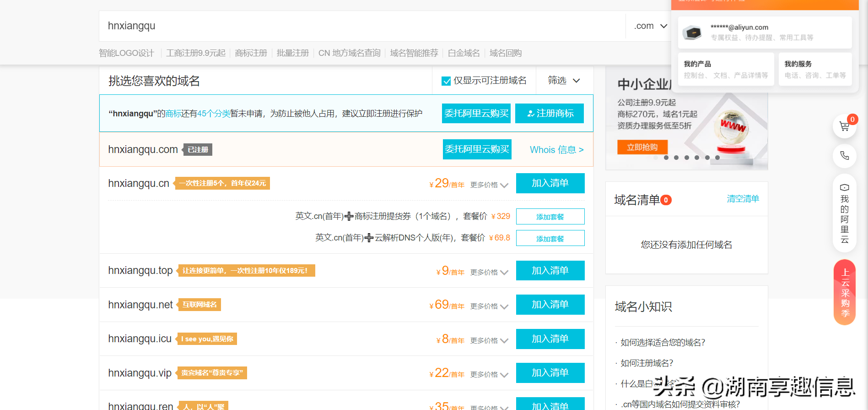Open 批量注册 nav link
This screenshot has width=868, height=410.
pos(293,53)
